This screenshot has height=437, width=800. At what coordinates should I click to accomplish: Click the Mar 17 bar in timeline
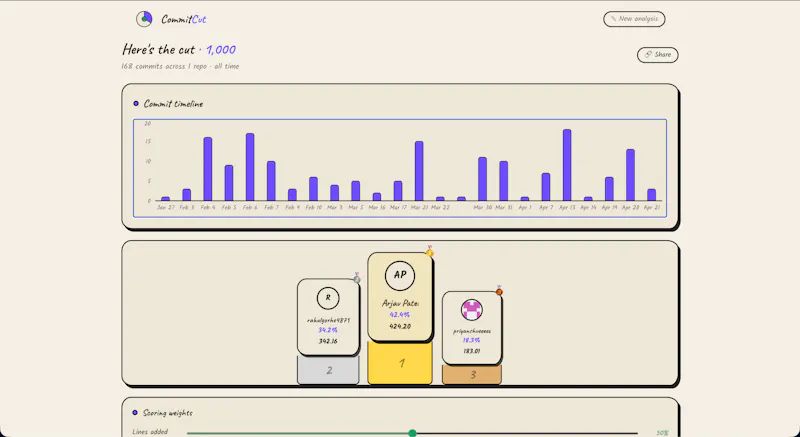pyautogui.click(x=398, y=191)
